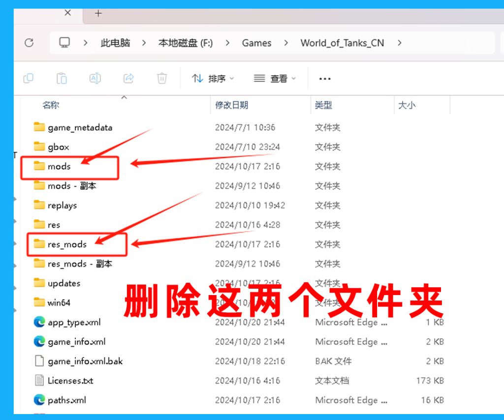Sort by 名称 column header
Image resolution: width=504 pixels, height=420 pixels.
pos(51,105)
